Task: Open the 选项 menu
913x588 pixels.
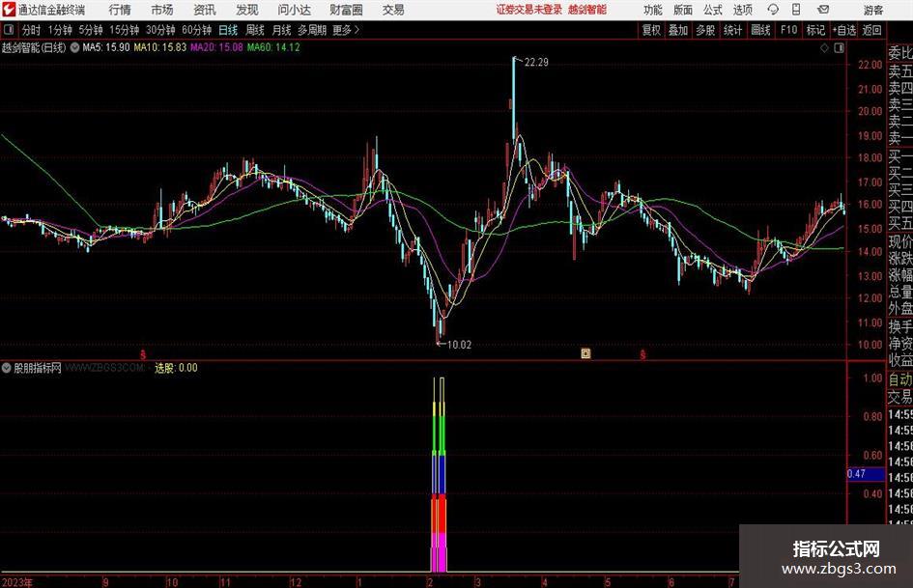Action: (x=742, y=10)
